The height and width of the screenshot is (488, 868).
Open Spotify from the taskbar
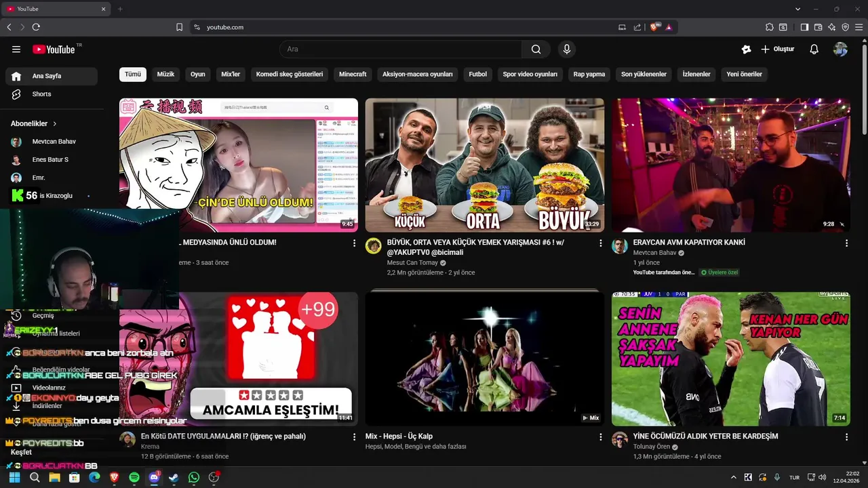(134, 477)
